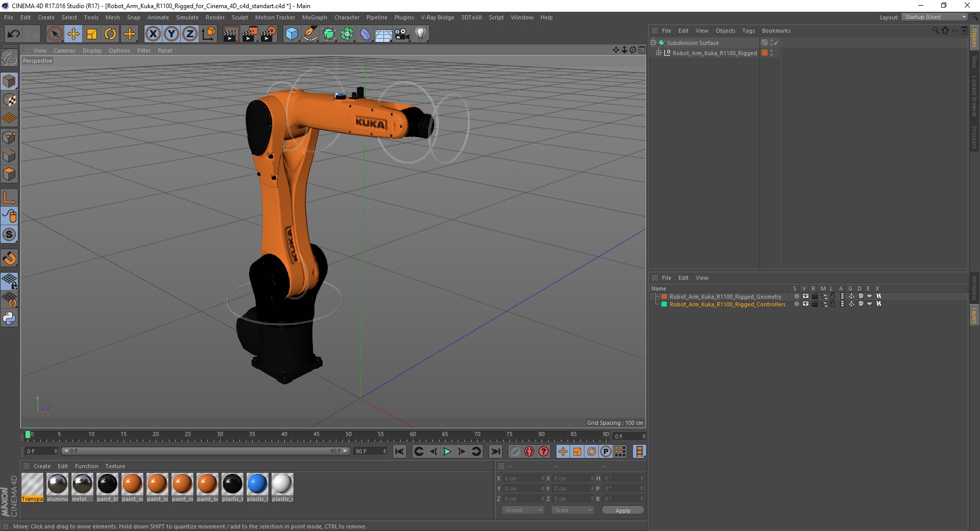Open Object Manager Tags menu
This screenshot has width=980, height=531.
[x=748, y=31]
